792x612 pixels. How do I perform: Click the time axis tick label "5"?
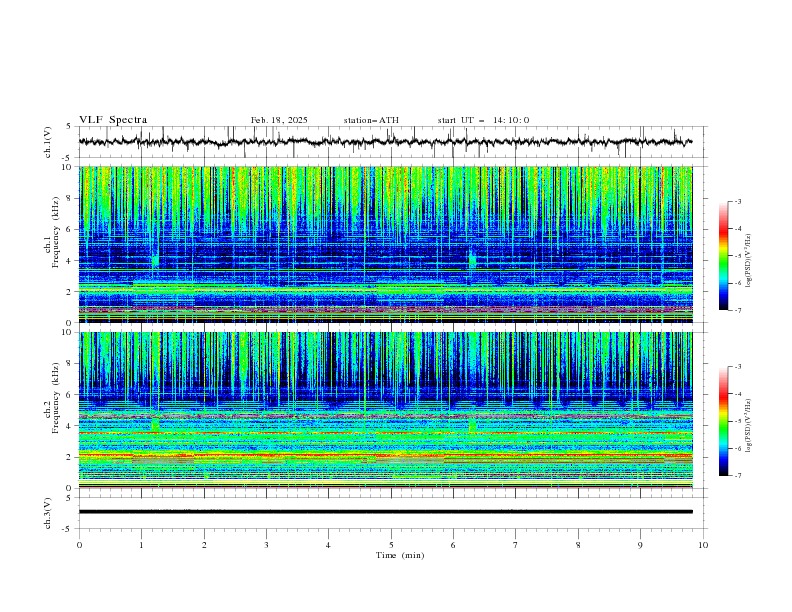pyautogui.click(x=391, y=545)
